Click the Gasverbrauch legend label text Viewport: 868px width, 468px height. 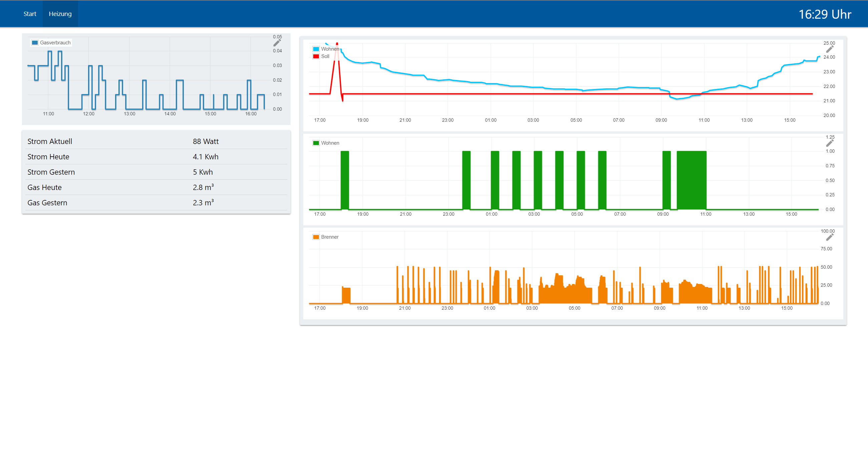(x=55, y=43)
